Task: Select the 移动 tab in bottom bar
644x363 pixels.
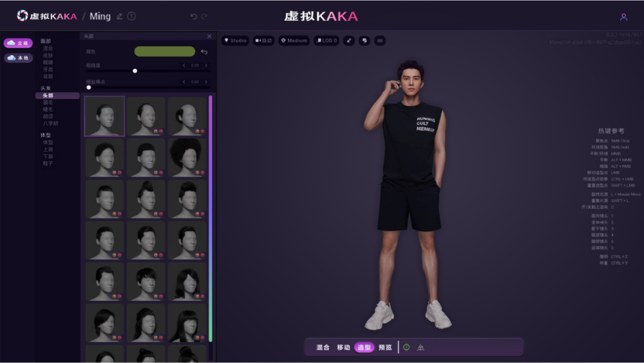Action: coord(343,348)
